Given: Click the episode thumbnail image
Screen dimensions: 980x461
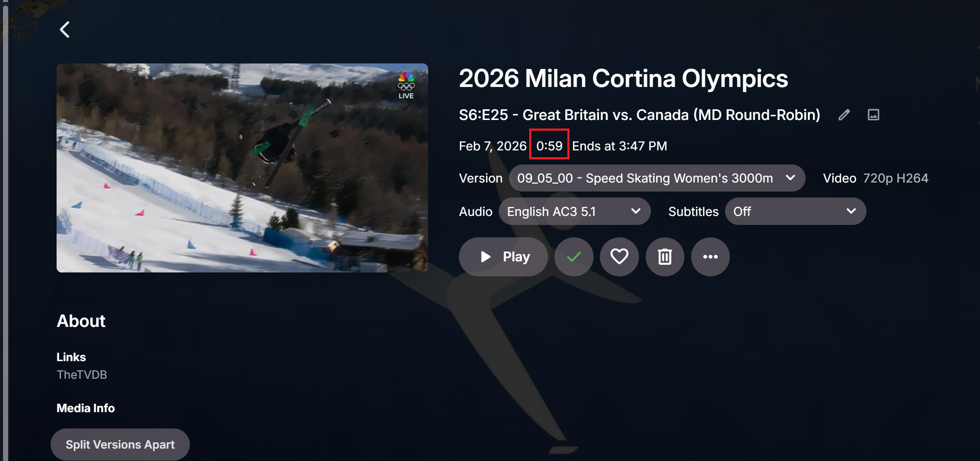Looking at the screenshot, I should point(242,168).
